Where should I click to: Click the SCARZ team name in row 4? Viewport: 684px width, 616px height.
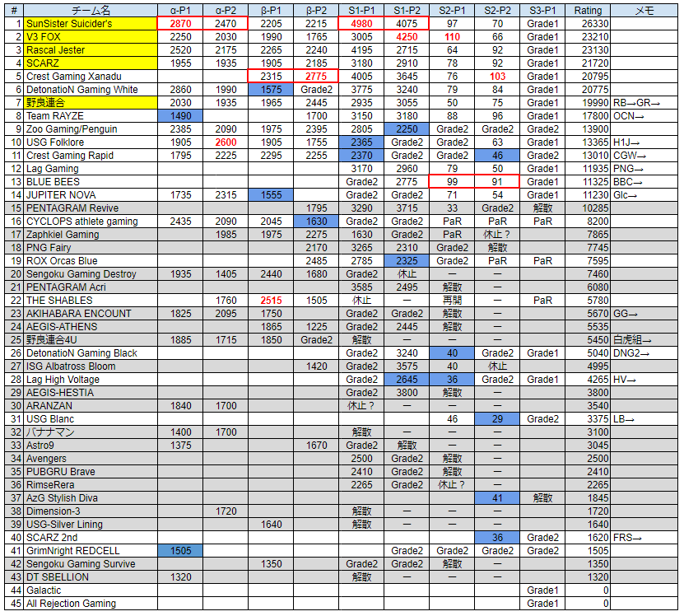(91, 63)
